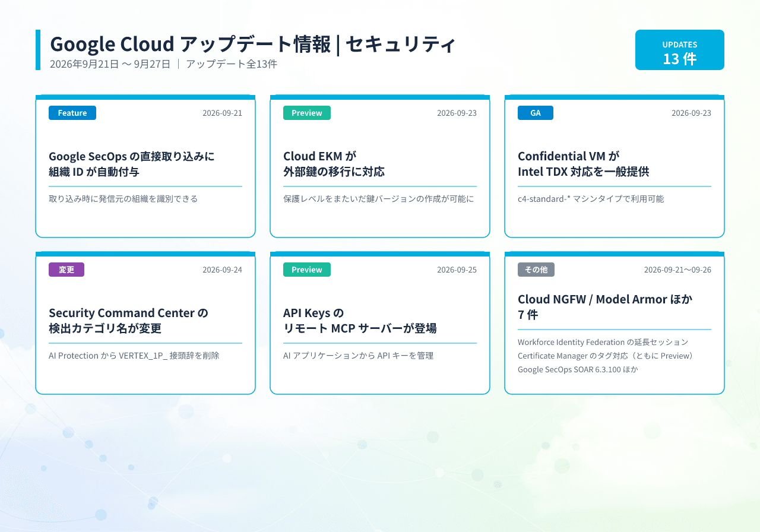Viewport: 760px width, 532px height.
Task: Click the description "取り込み時に発信元の組織を識別できる"
Action: coord(123,198)
